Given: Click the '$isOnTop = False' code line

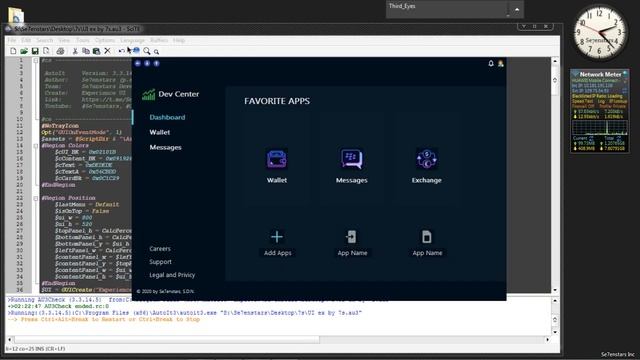Looking at the screenshot, I should 82,211.
